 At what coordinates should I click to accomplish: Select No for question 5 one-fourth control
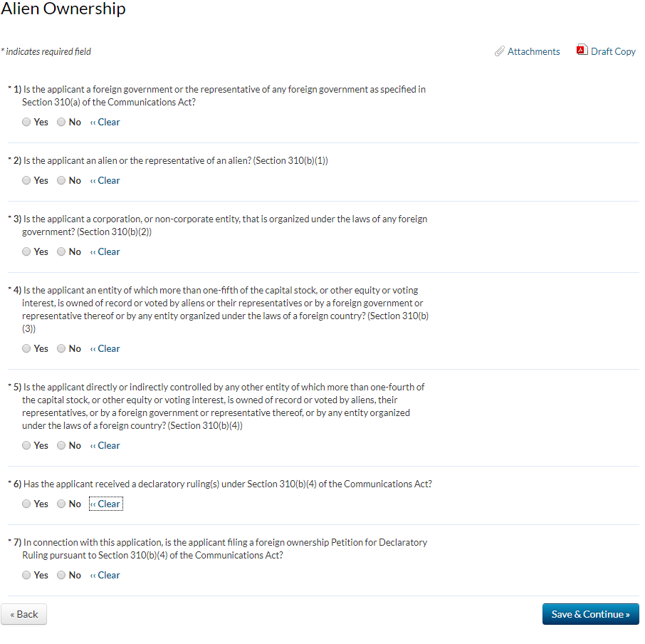[x=61, y=445]
